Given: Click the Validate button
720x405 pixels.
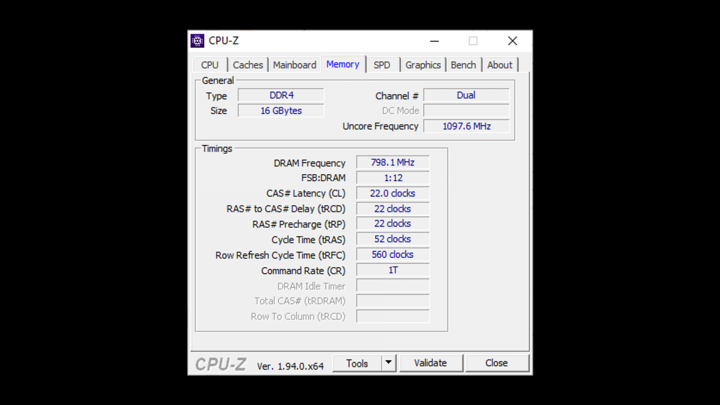Looking at the screenshot, I should tap(430, 363).
